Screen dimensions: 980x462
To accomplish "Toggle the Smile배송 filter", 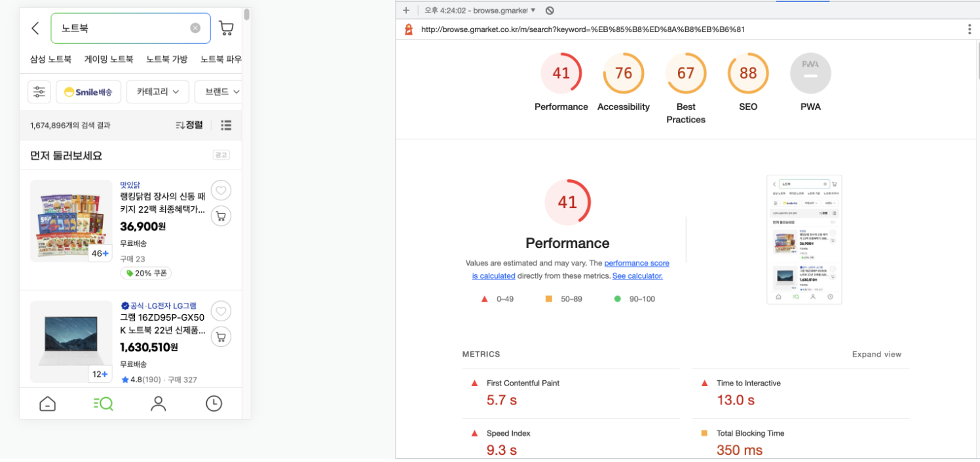I will point(88,92).
